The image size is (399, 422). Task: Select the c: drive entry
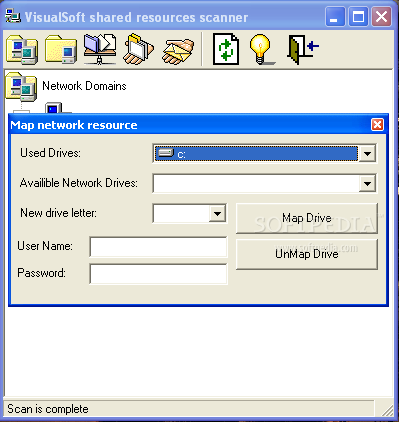pos(256,154)
